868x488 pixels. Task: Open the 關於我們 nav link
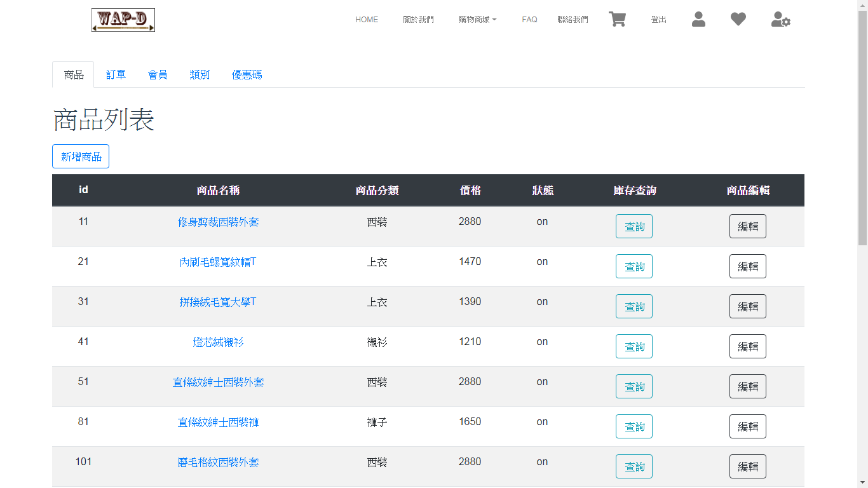[x=418, y=20]
